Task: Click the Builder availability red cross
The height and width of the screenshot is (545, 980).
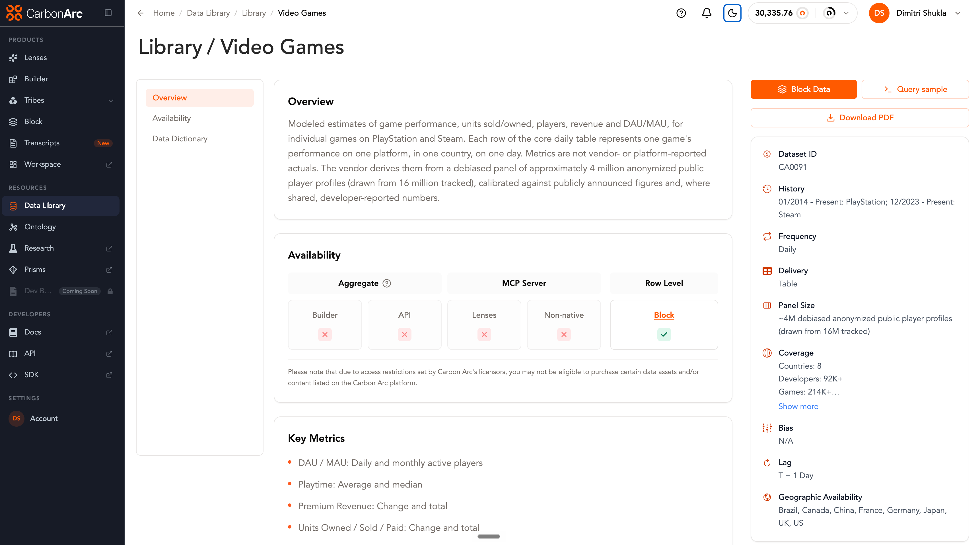Action: tap(325, 334)
